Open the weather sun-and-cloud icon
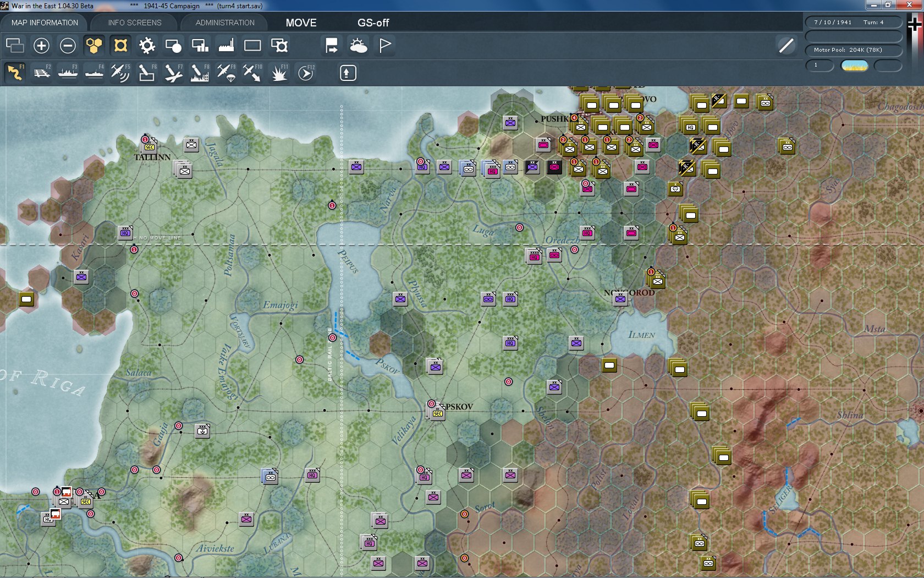 (x=358, y=45)
